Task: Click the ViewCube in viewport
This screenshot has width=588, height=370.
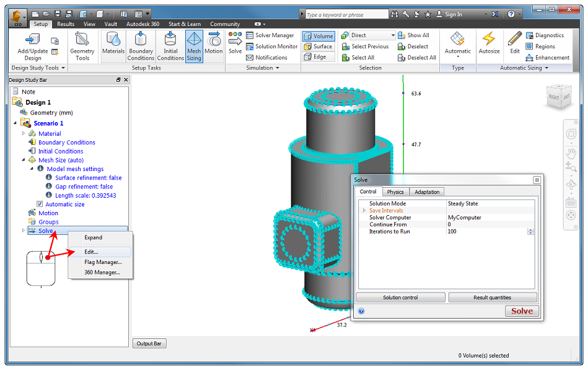Action: tap(559, 97)
